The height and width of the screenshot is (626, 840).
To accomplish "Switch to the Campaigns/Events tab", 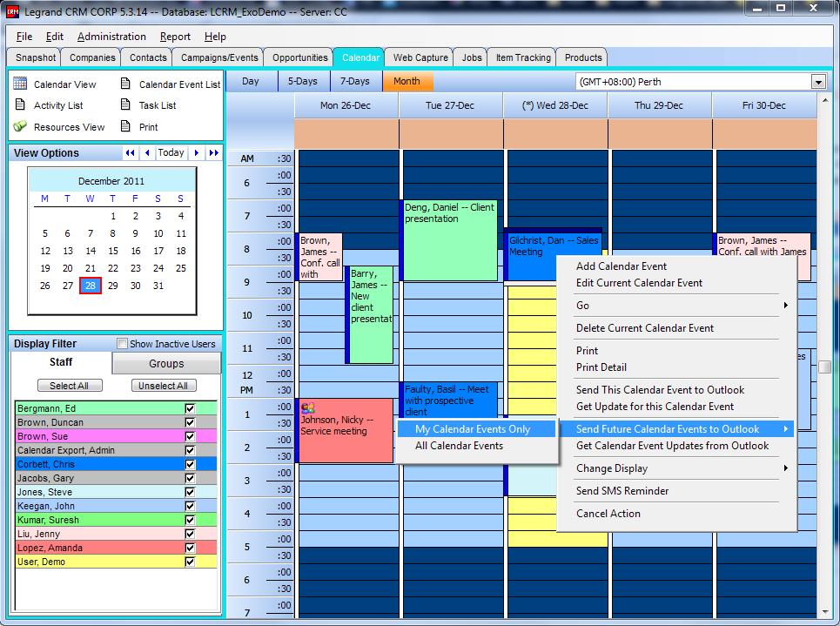I will [x=219, y=57].
